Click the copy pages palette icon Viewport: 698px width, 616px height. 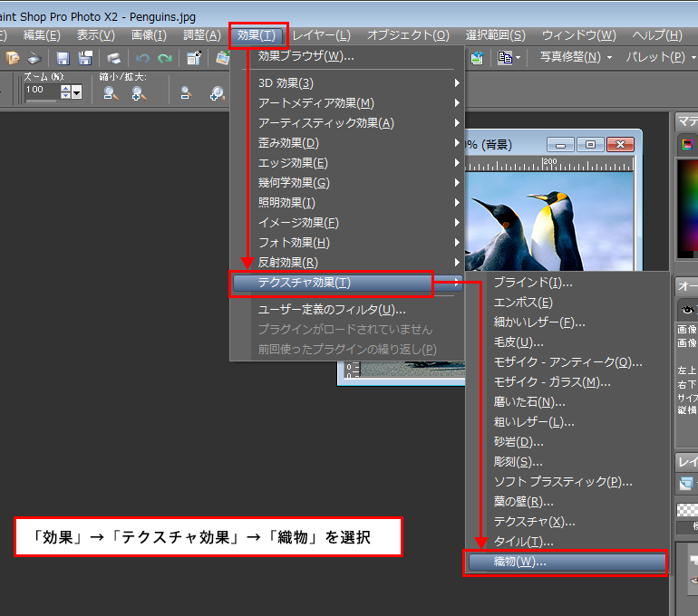click(x=504, y=58)
